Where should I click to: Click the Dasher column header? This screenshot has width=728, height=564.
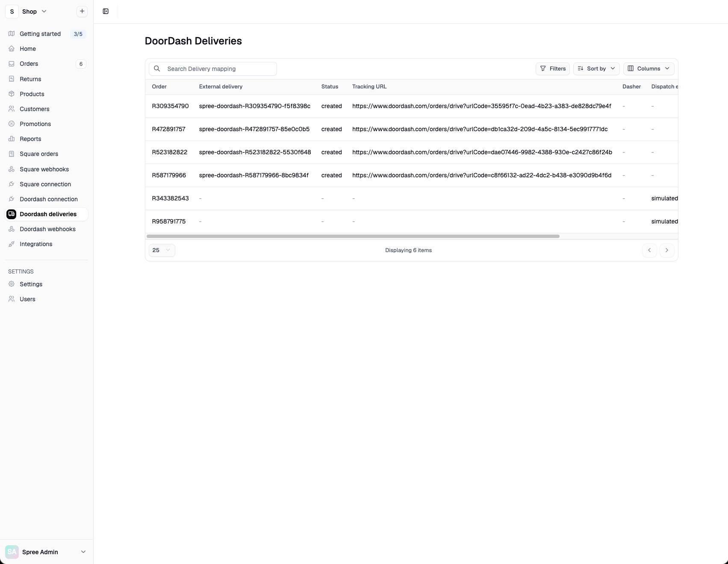point(631,87)
